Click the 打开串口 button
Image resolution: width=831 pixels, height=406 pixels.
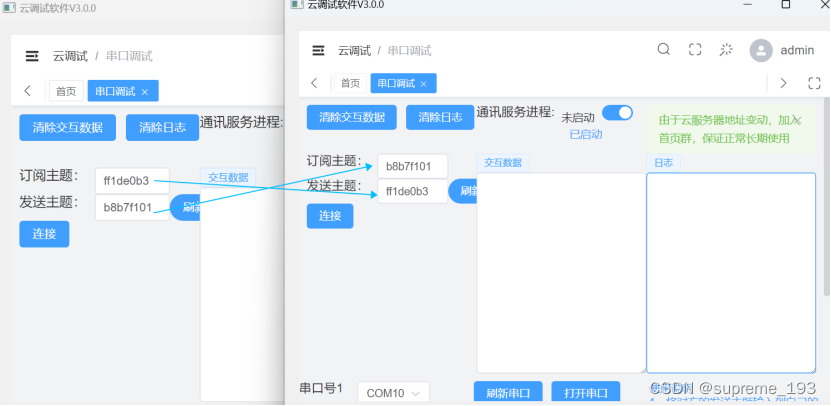coord(586,393)
